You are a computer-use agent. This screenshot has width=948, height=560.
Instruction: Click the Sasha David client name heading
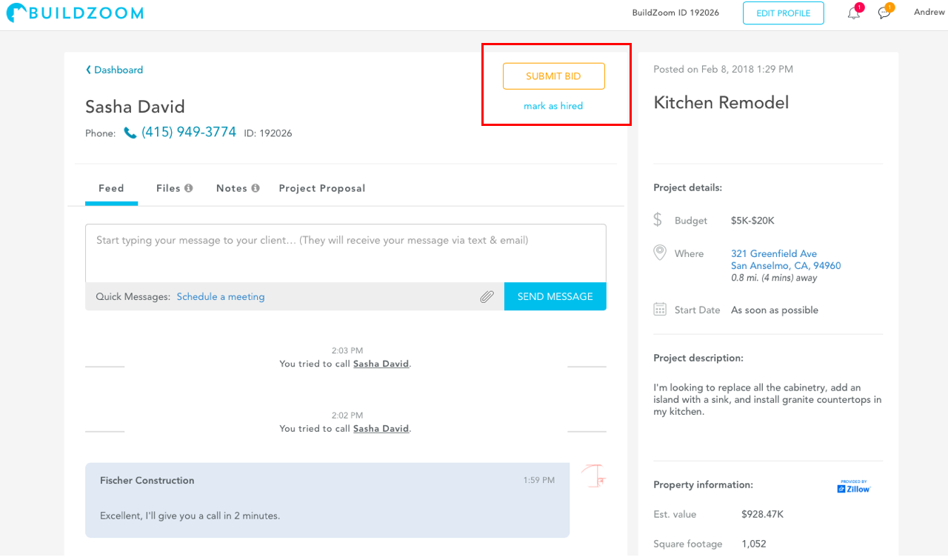(x=135, y=107)
